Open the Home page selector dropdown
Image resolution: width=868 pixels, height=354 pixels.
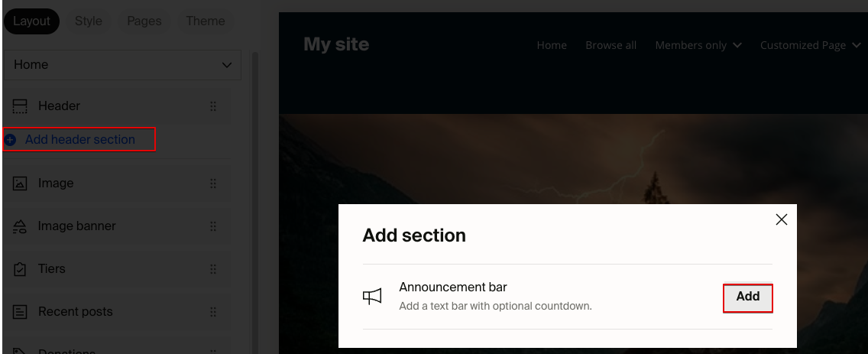[x=122, y=65]
